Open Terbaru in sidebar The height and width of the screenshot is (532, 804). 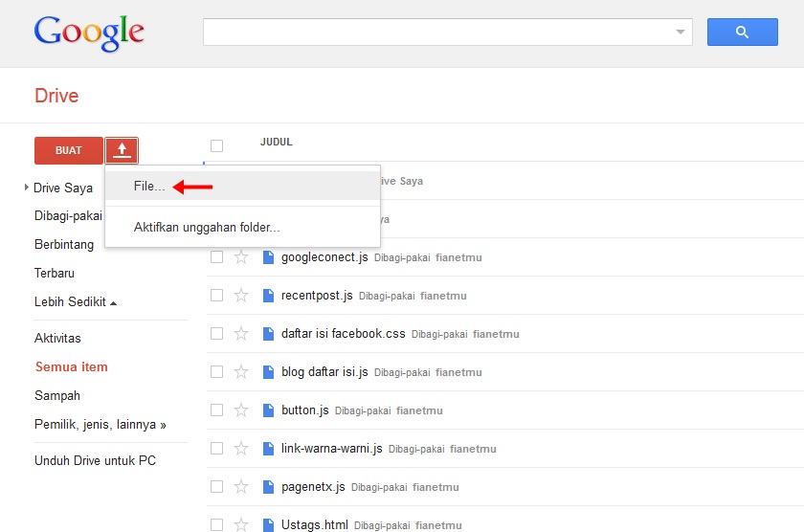(x=55, y=273)
